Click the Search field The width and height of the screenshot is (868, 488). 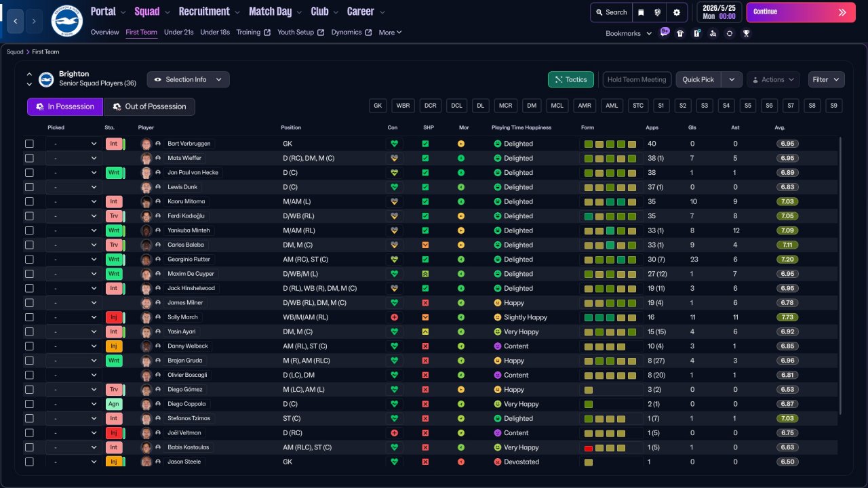point(610,12)
